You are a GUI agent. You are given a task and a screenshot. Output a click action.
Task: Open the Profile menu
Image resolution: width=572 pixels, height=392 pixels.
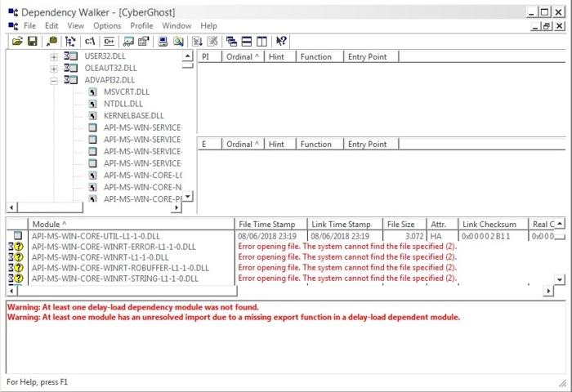pyautogui.click(x=141, y=26)
